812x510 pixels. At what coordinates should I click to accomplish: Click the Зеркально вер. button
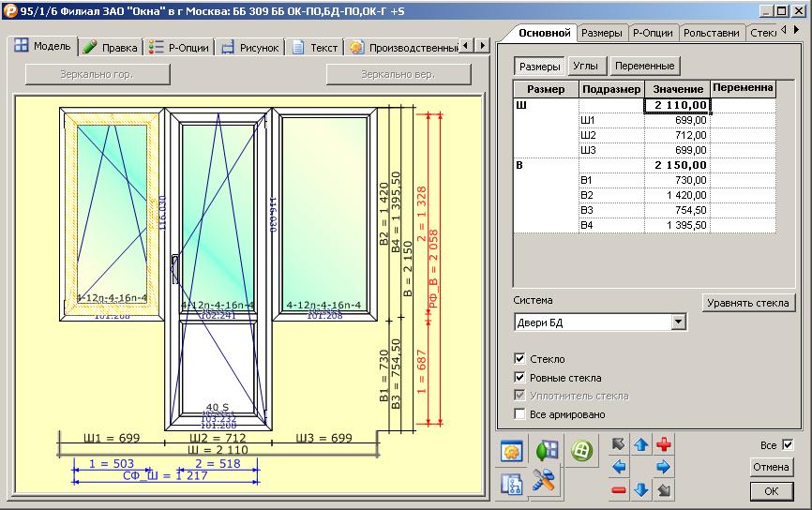point(398,75)
